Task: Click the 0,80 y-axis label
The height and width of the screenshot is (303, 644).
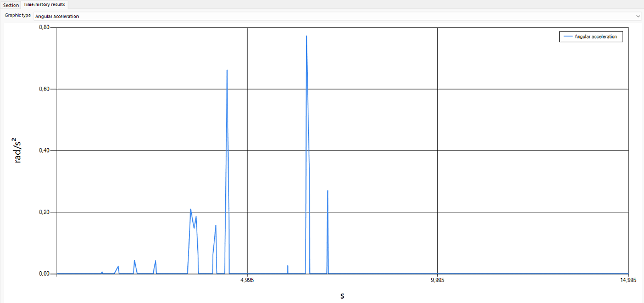Action: [x=45, y=27]
